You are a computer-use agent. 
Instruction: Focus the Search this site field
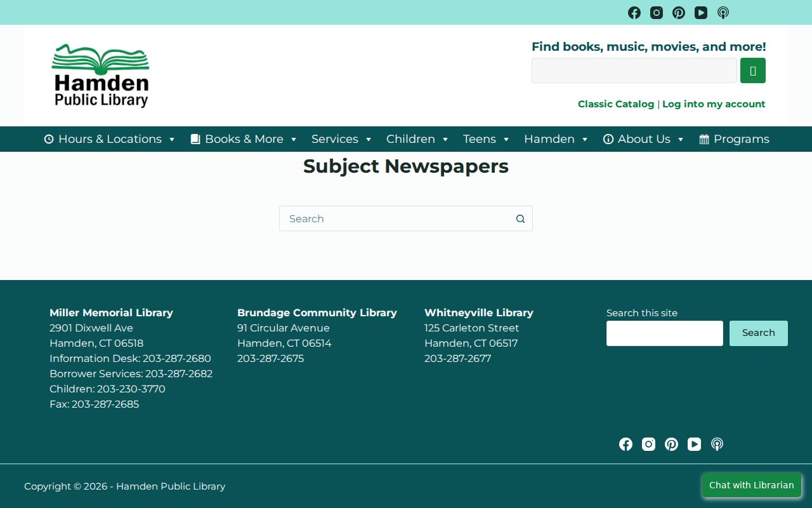665,333
